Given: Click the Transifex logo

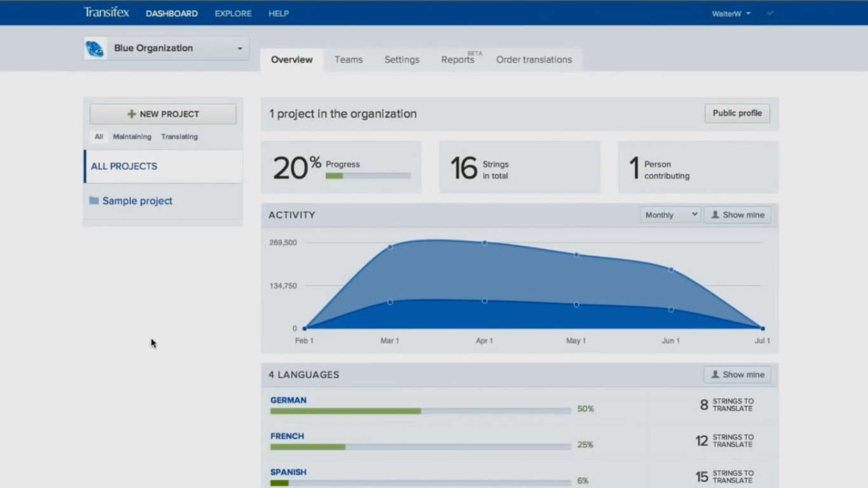Looking at the screenshot, I should pos(106,13).
